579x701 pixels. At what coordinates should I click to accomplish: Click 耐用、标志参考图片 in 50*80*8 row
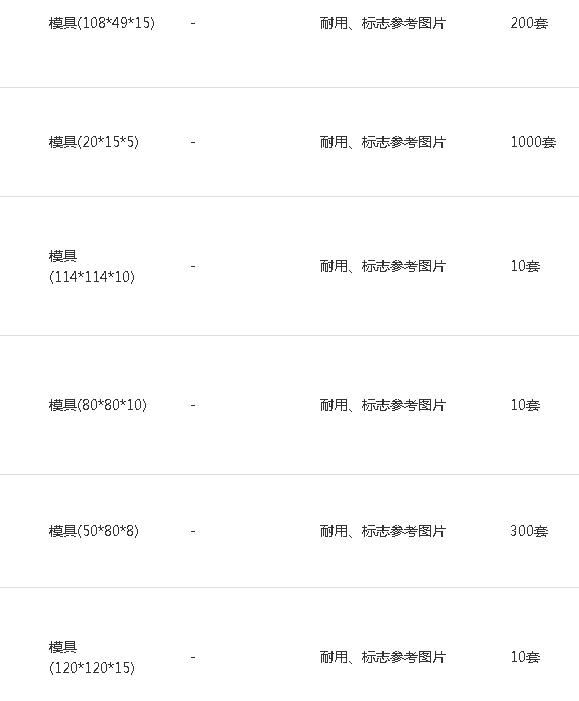tap(383, 531)
